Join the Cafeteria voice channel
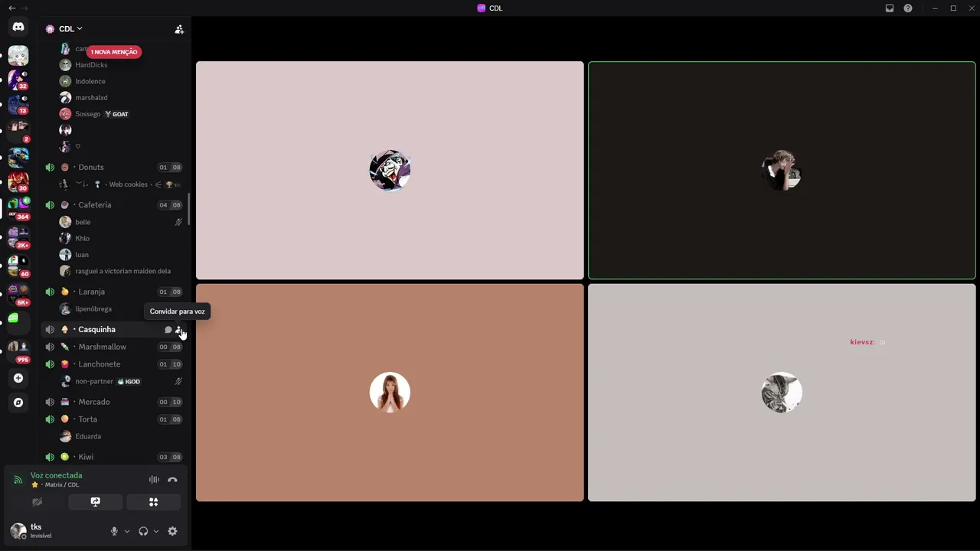 coord(113,205)
